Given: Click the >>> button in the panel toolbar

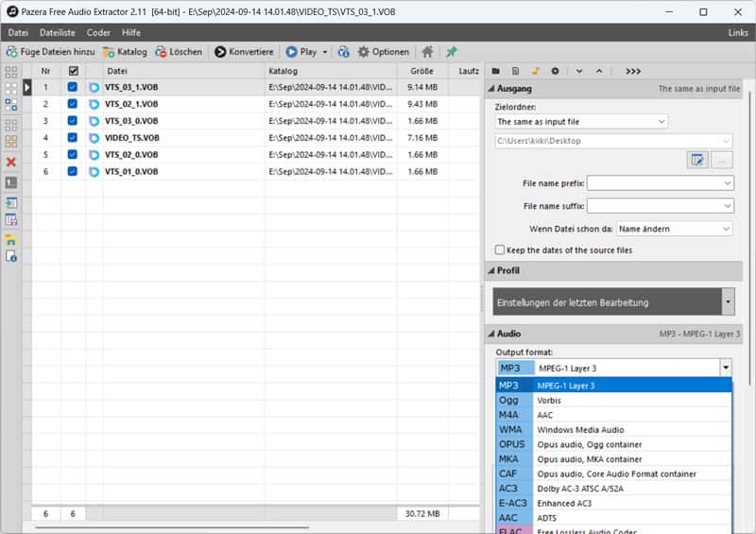Looking at the screenshot, I should (x=633, y=71).
